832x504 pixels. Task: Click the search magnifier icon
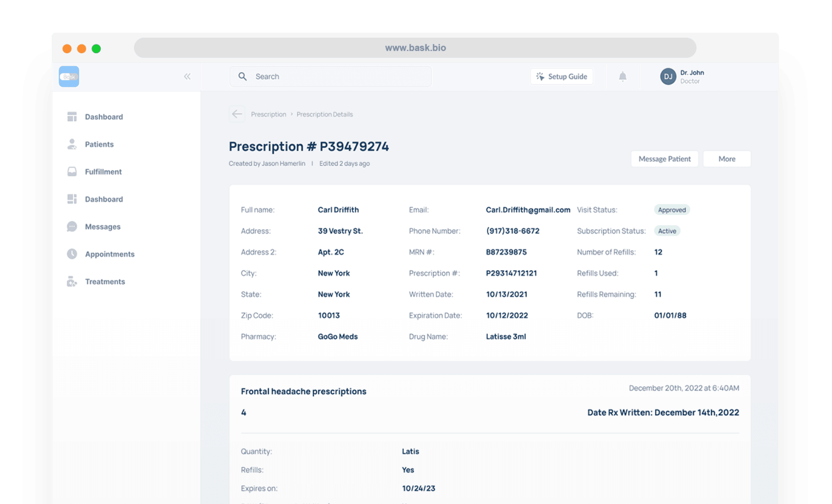tap(243, 76)
